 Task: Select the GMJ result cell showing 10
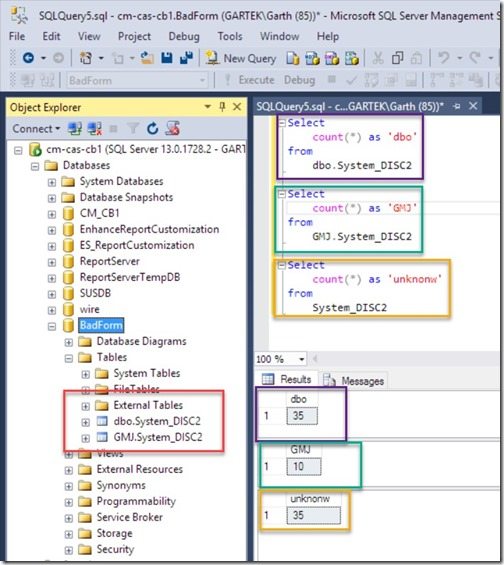point(303,466)
